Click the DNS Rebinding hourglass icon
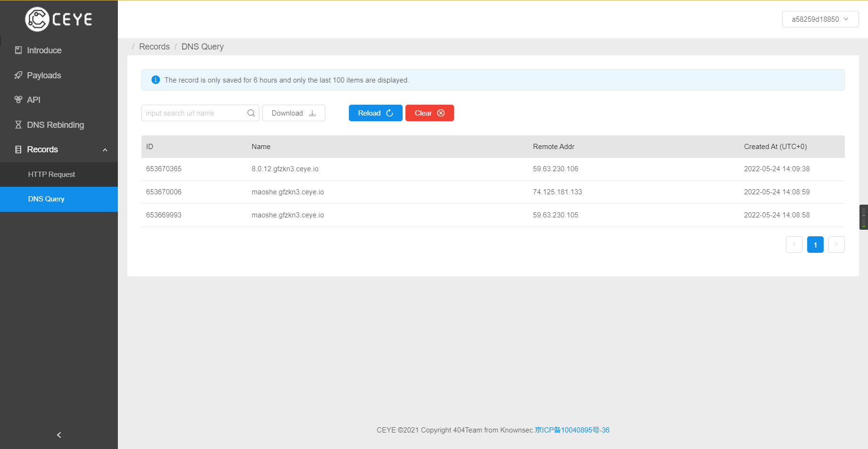The width and height of the screenshot is (868, 449). 18,125
